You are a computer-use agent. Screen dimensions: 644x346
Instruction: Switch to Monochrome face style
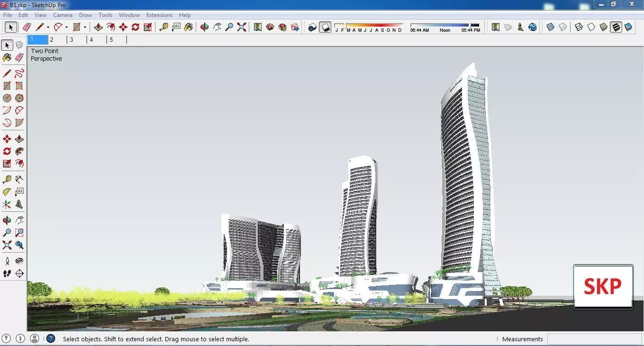tap(628, 27)
